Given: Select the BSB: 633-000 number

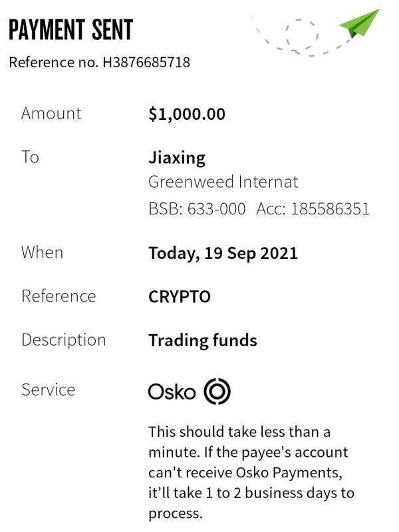Looking at the screenshot, I should coord(197,208).
